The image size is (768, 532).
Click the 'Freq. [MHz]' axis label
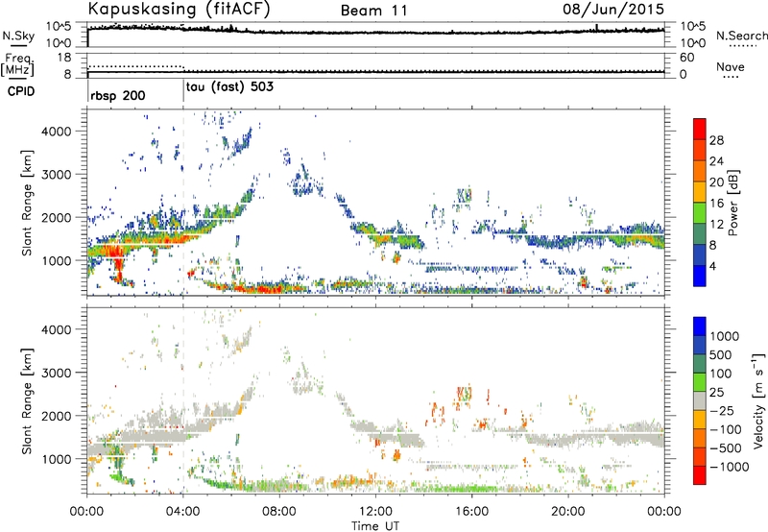[17, 65]
